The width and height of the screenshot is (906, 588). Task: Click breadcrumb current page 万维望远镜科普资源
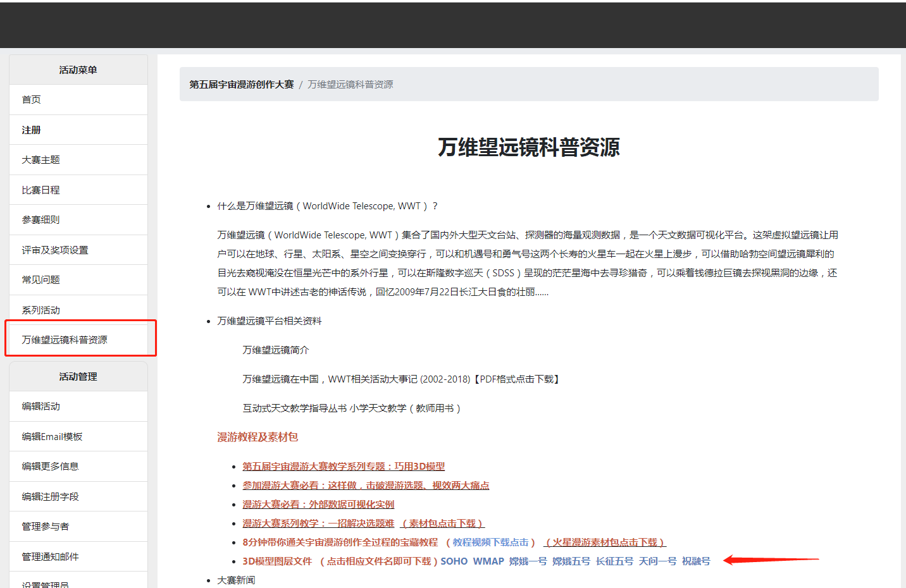(x=351, y=84)
